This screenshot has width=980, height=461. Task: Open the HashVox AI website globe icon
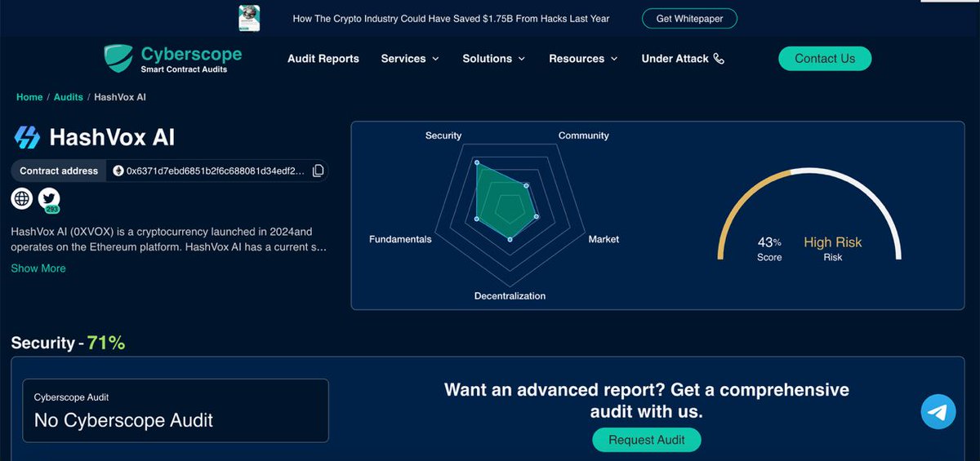pos(22,198)
